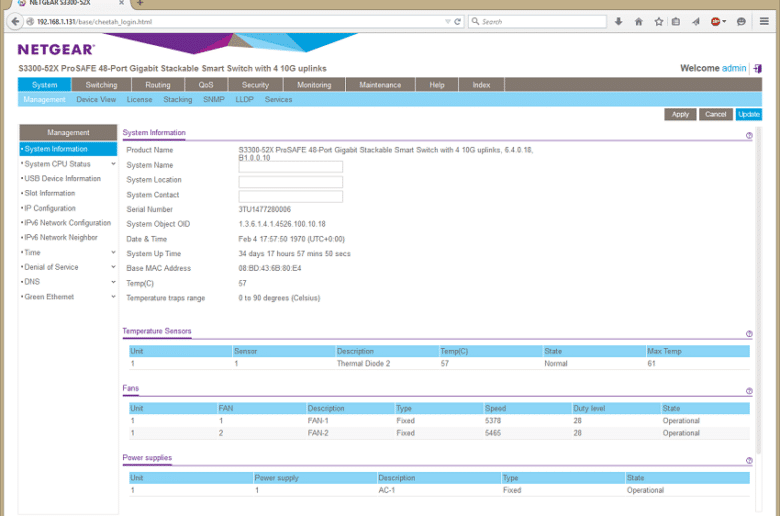Click the System Name input field
780x516 pixels.
click(x=291, y=167)
